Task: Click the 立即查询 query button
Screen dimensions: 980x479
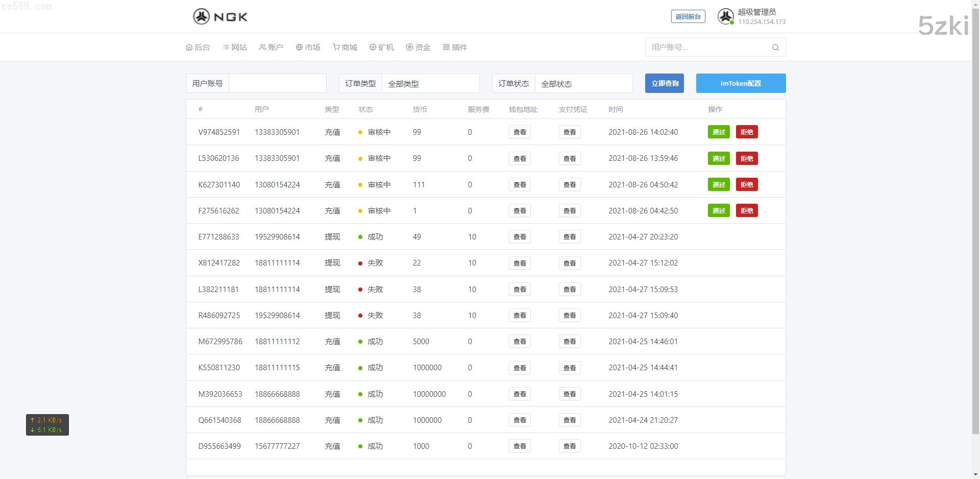Action: [664, 84]
